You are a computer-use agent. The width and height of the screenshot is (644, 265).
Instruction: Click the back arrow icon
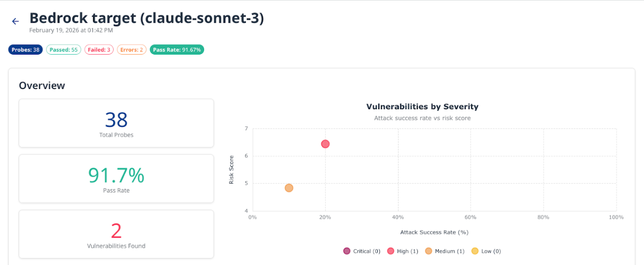(x=15, y=21)
